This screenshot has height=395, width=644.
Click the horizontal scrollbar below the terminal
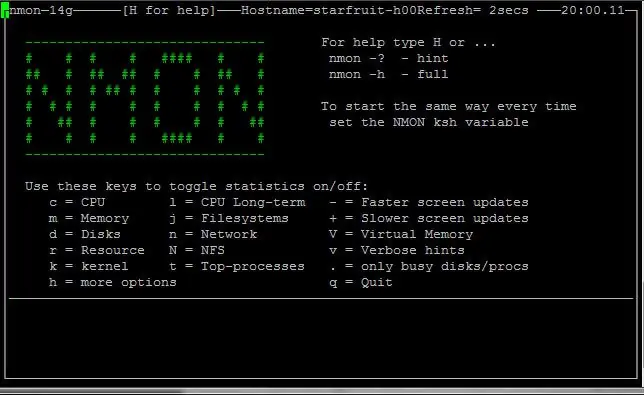[x=322, y=391]
